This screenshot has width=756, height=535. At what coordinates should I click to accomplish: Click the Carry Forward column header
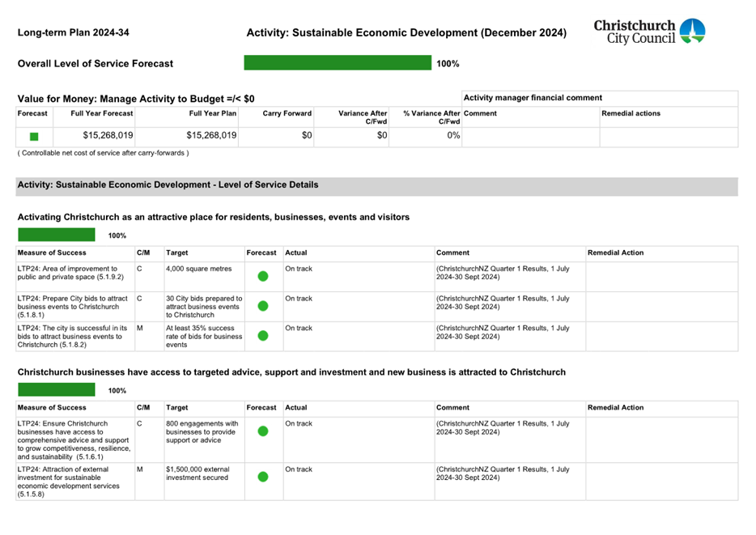click(287, 114)
